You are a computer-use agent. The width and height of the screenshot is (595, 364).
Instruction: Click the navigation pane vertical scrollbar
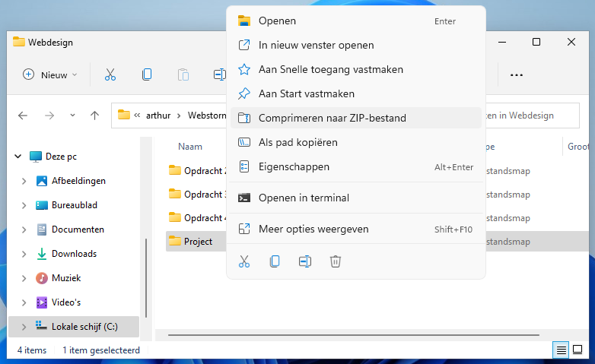(x=146, y=278)
